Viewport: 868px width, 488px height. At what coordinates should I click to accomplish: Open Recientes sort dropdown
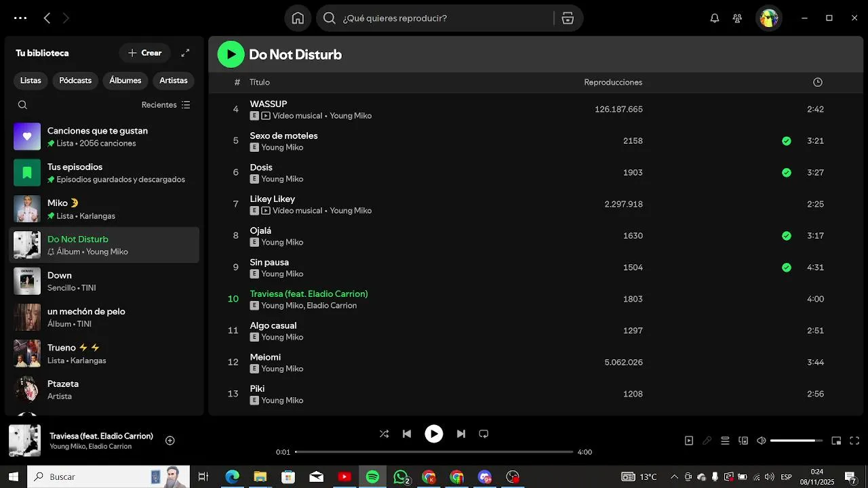[x=166, y=105]
